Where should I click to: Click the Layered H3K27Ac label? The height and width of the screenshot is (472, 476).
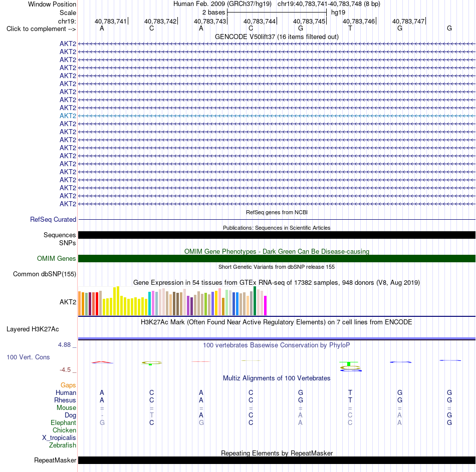point(33,329)
